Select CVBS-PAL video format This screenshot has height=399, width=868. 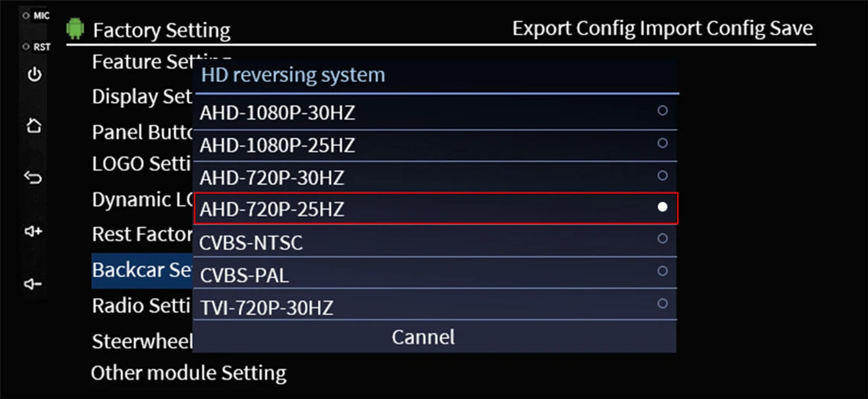436,274
